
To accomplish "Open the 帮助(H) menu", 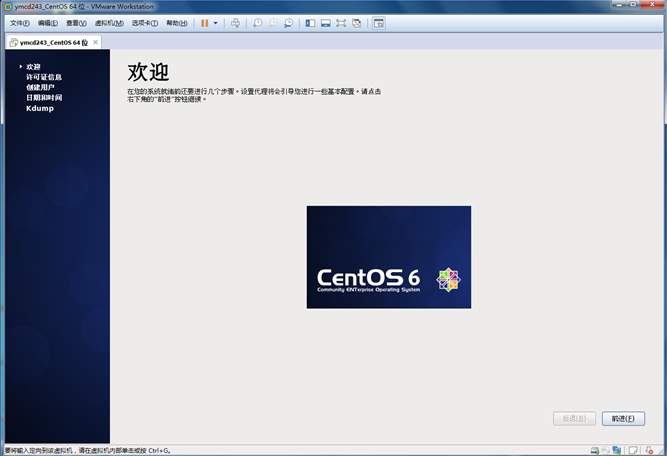I will tap(177, 23).
